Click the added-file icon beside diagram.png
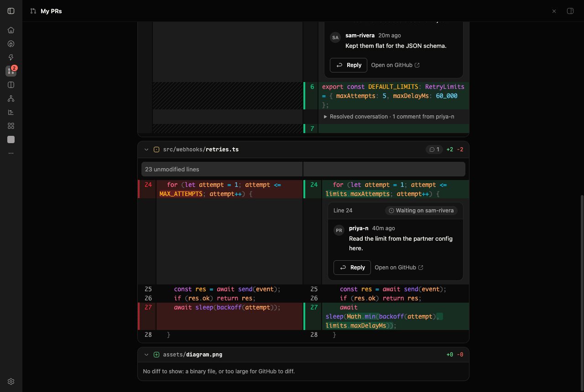The image size is (584, 392). coord(156,355)
